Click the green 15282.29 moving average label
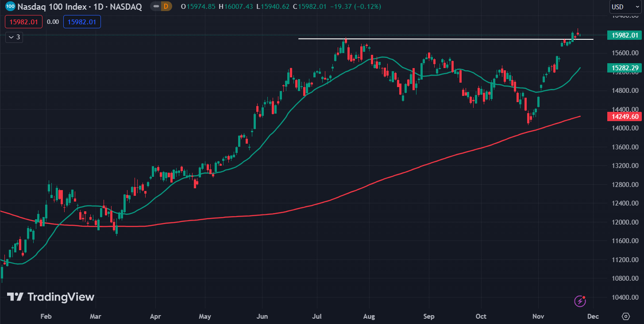The height and width of the screenshot is (324, 644). tap(625, 68)
